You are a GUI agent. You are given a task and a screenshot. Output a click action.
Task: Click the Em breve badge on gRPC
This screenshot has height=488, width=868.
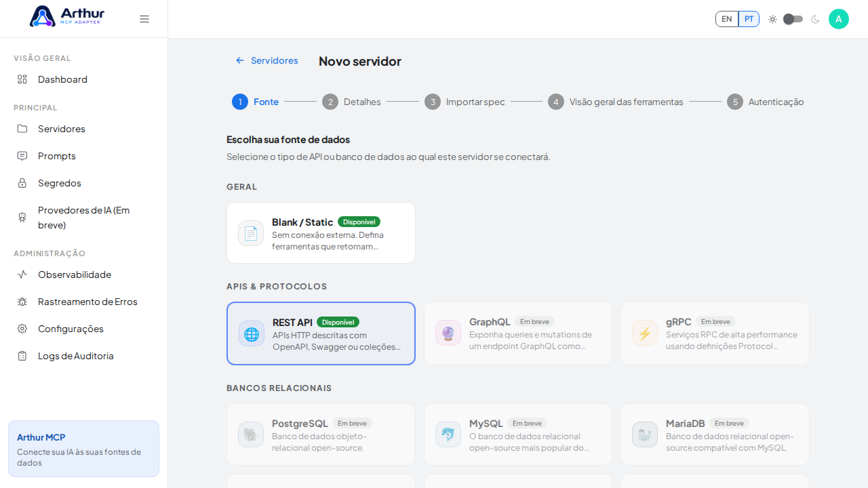pos(715,321)
